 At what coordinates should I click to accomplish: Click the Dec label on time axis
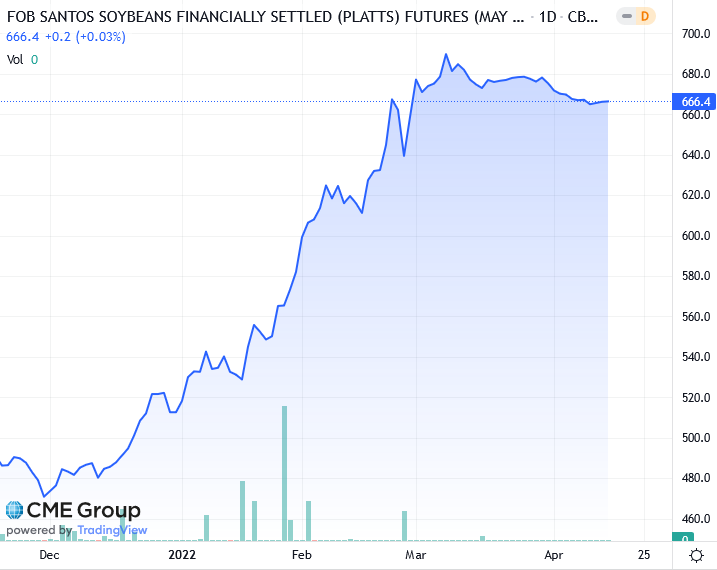(48, 554)
